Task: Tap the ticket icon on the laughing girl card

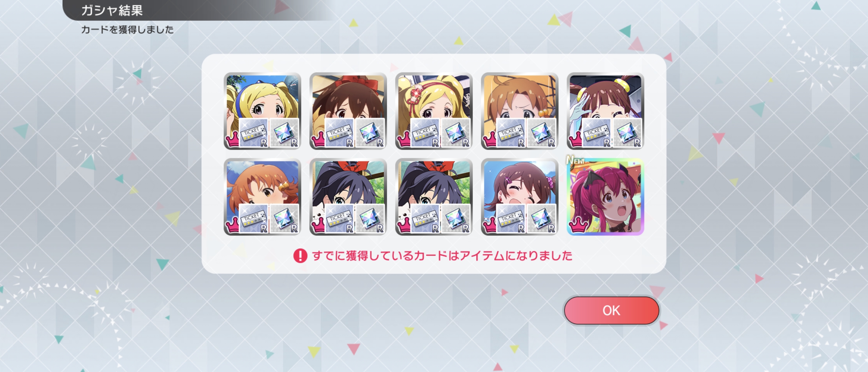Action: pos(511,219)
